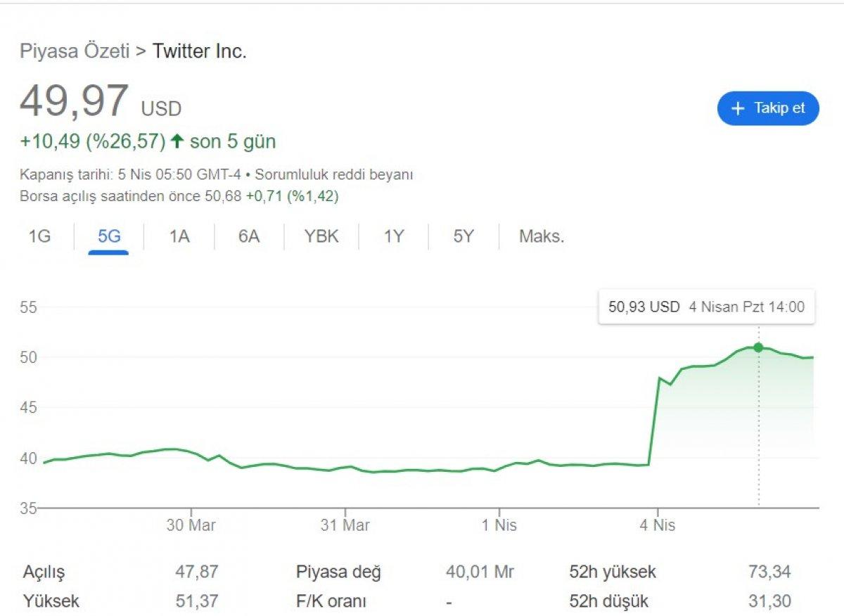Click the 4 Nis axis label
The height and width of the screenshot is (616, 844).
658,525
